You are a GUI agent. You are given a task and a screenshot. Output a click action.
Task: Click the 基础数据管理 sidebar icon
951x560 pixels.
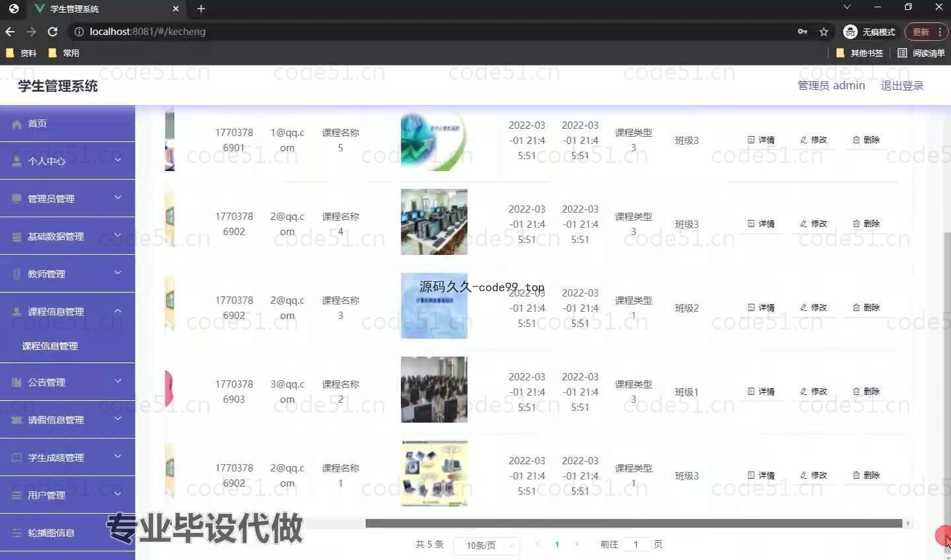point(17,236)
